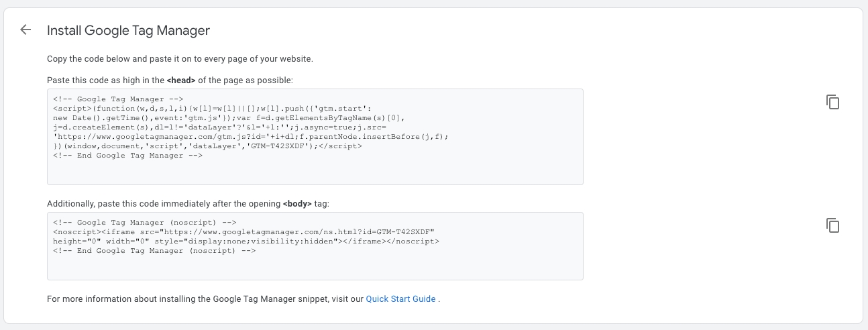Screen dimensions: 868x330
Task: Click the line containing googletagmanager.com/gtm.js URL
Action: [250, 136]
